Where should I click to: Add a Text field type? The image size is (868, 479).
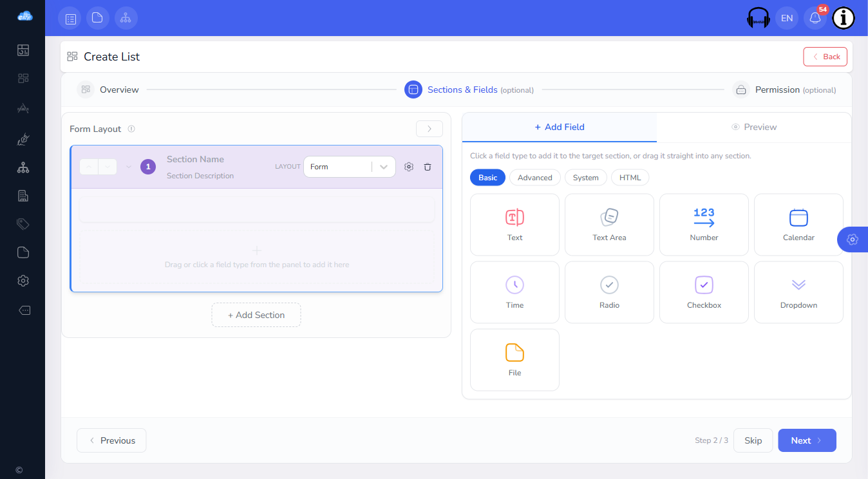click(514, 225)
